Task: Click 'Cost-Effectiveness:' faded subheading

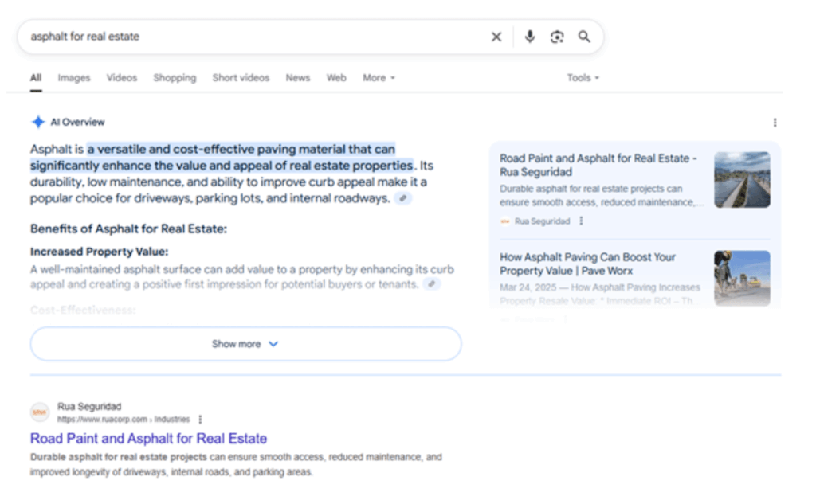Action: pos(83,310)
